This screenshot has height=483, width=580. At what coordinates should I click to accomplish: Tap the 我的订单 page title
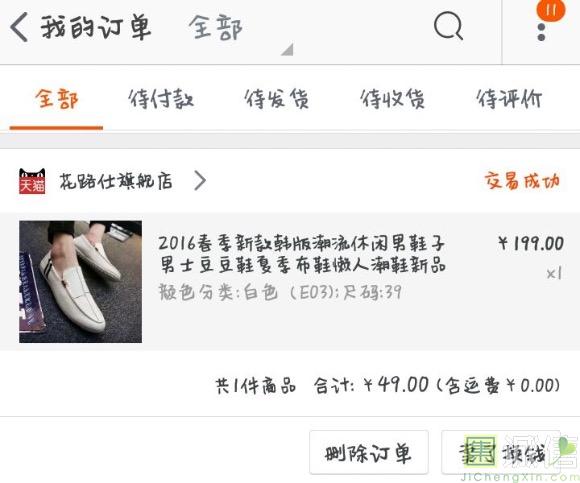95,27
